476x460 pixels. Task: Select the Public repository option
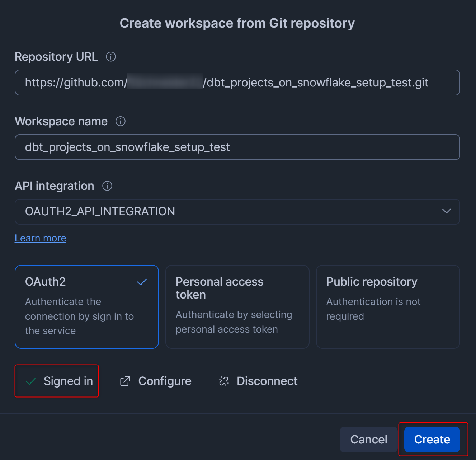coord(388,307)
